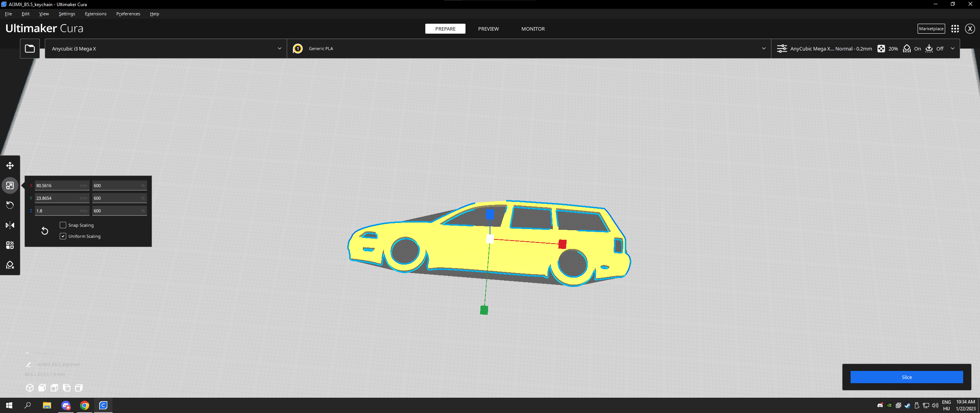Click extruder 1 material icon
The image size is (980, 413).
[x=297, y=49]
